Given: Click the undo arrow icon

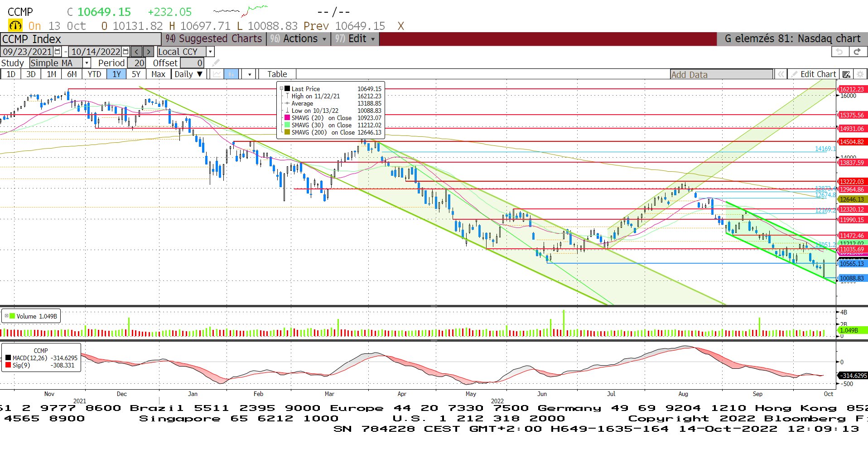Looking at the screenshot, I should (839, 52).
